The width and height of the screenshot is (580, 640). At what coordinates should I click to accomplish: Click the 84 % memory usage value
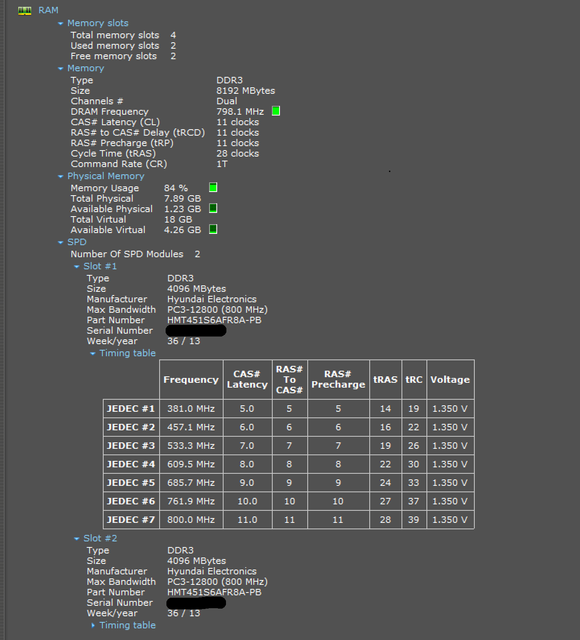(x=176, y=188)
